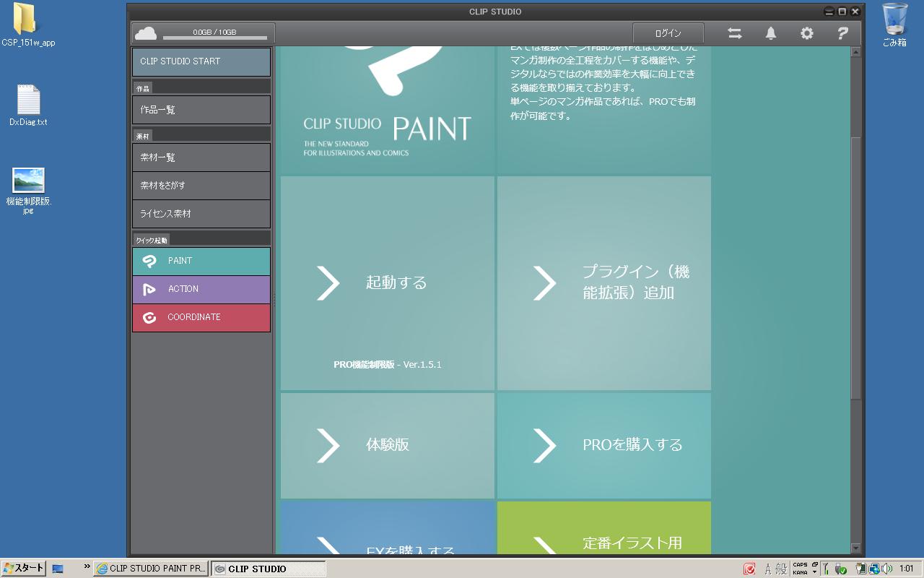The image size is (924, 578).
Task: Launch COORDINATE from quick launch sidebar
Action: click(x=201, y=317)
